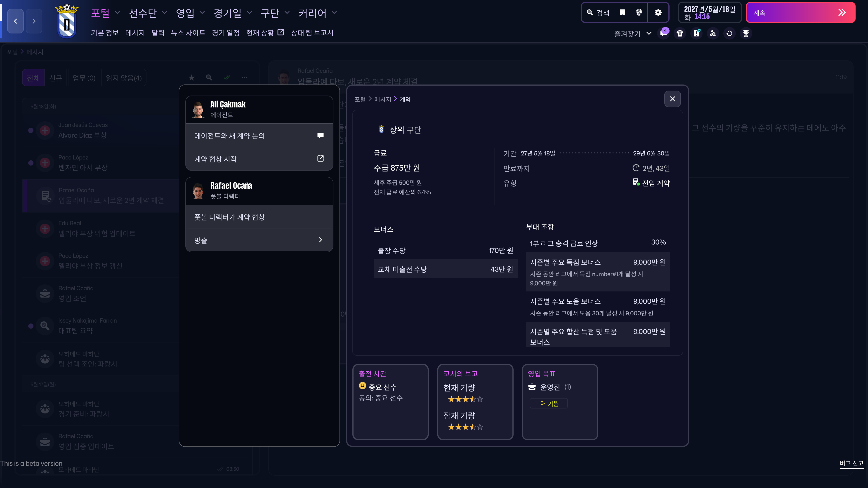
Task: Open the bookmark icon in top toolbar
Action: (x=622, y=13)
